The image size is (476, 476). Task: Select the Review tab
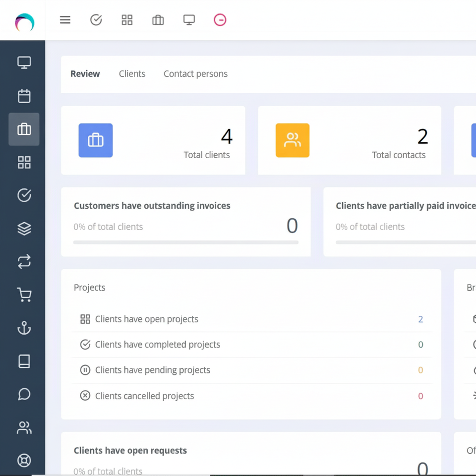coord(85,74)
